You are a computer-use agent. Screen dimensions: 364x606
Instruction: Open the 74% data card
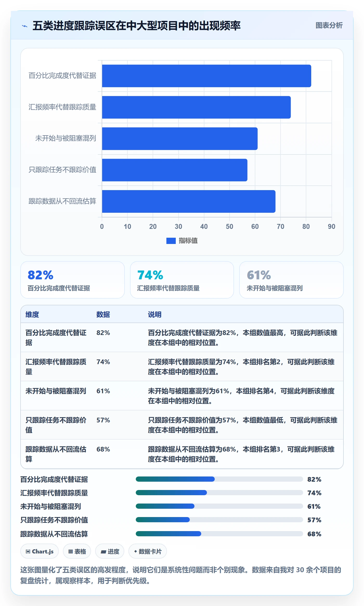(x=182, y=280)
